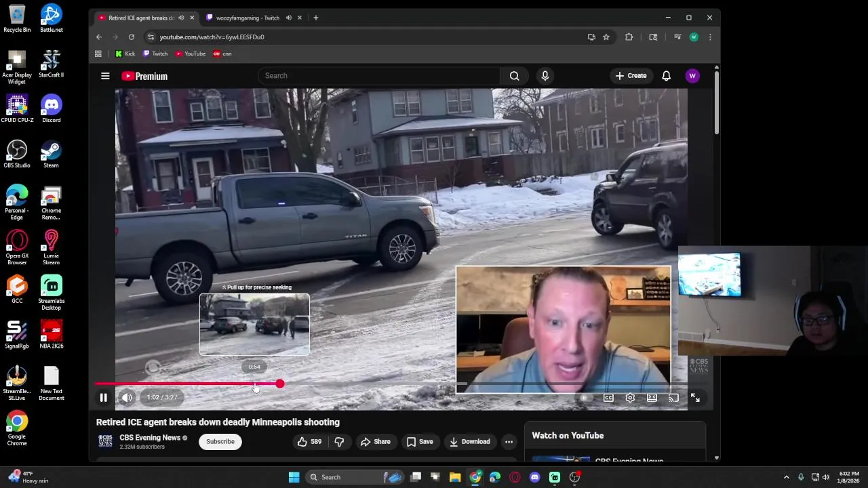Download the video
Screen dimensions: 868x488
click(469, 442)
